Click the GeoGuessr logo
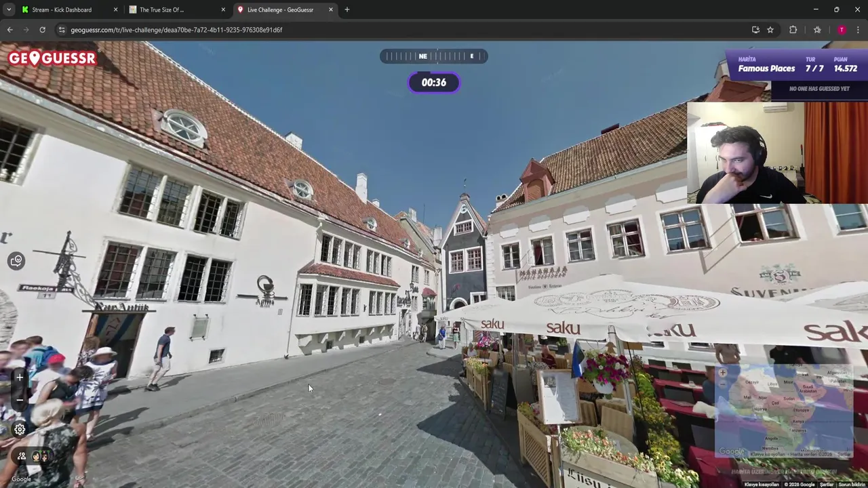 (52, 58)
